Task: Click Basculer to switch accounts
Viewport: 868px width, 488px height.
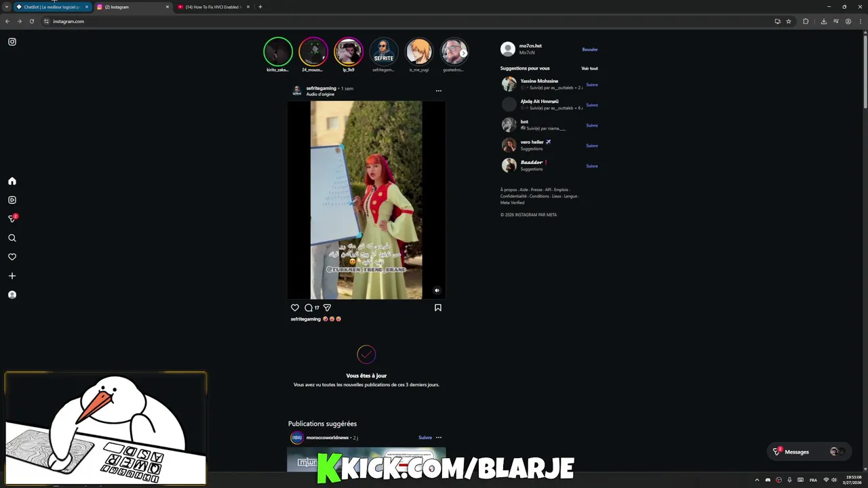Action: [x=590, y=49]
